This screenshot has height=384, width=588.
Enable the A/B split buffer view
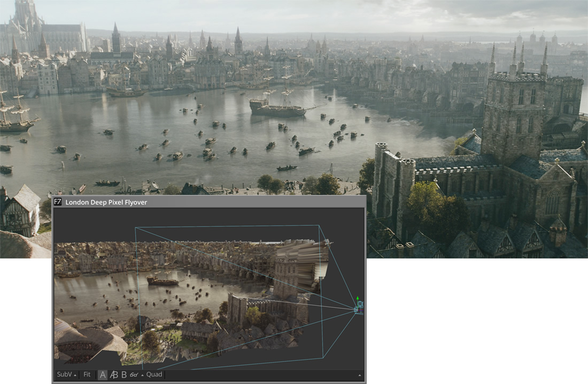click(113, 374)
